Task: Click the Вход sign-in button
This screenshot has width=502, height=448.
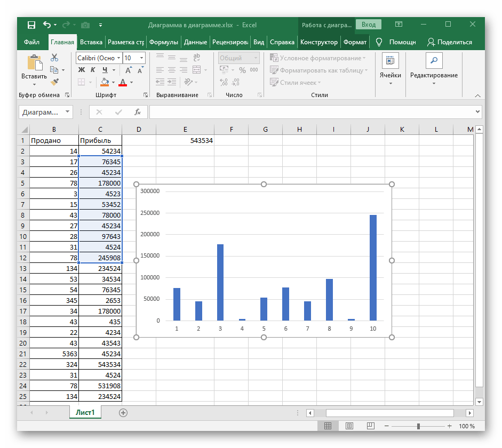Action: (x=369, y=25)
